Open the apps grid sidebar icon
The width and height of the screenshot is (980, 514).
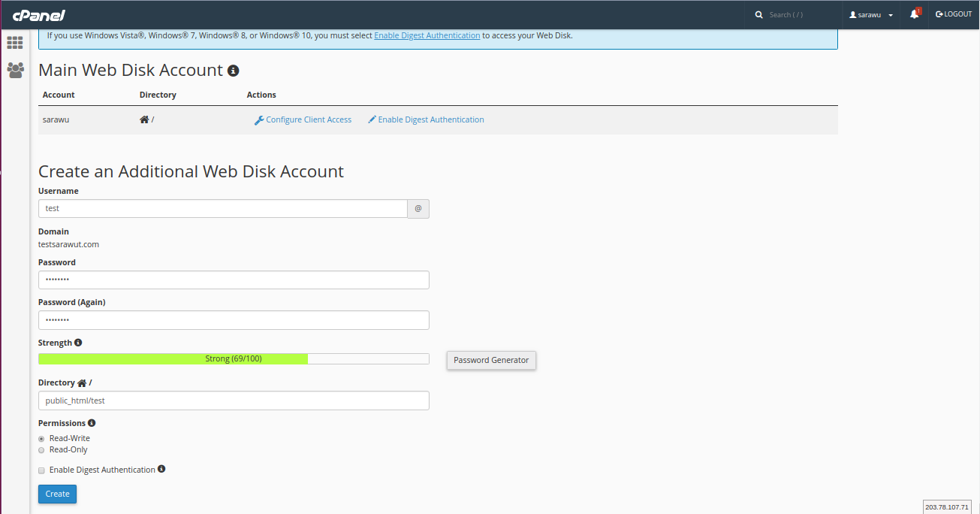pos(15,43)
